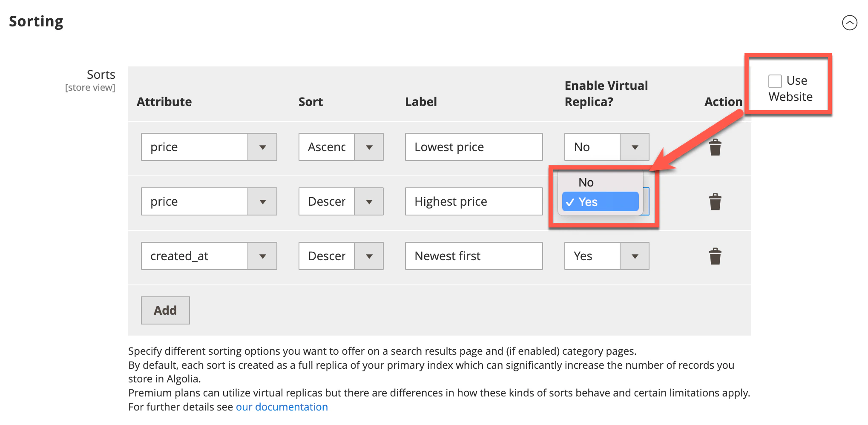Open the Descending dropdown for created_at row
Image resolution: width=868 pixels, height=425 pixels.
369,256
